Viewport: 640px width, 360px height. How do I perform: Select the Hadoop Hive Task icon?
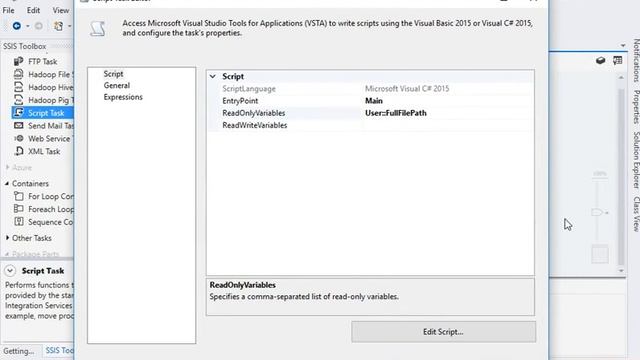(x=18, y=87)
